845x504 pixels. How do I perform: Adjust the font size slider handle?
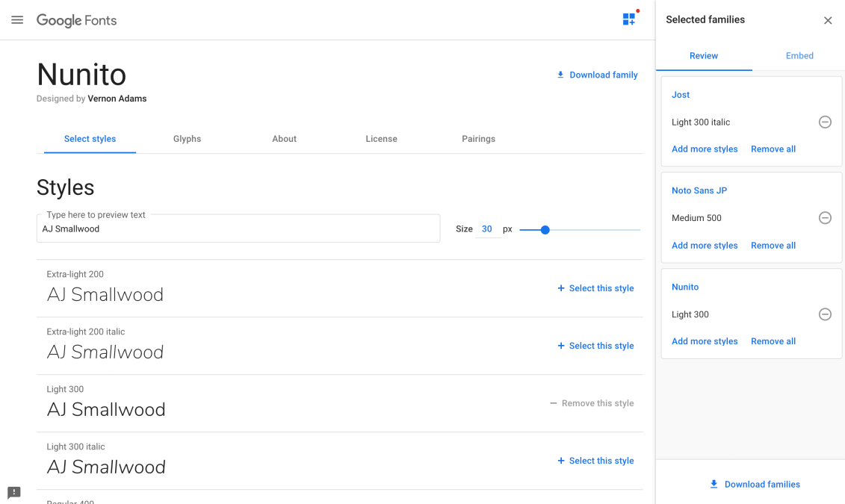pos(545,230)
